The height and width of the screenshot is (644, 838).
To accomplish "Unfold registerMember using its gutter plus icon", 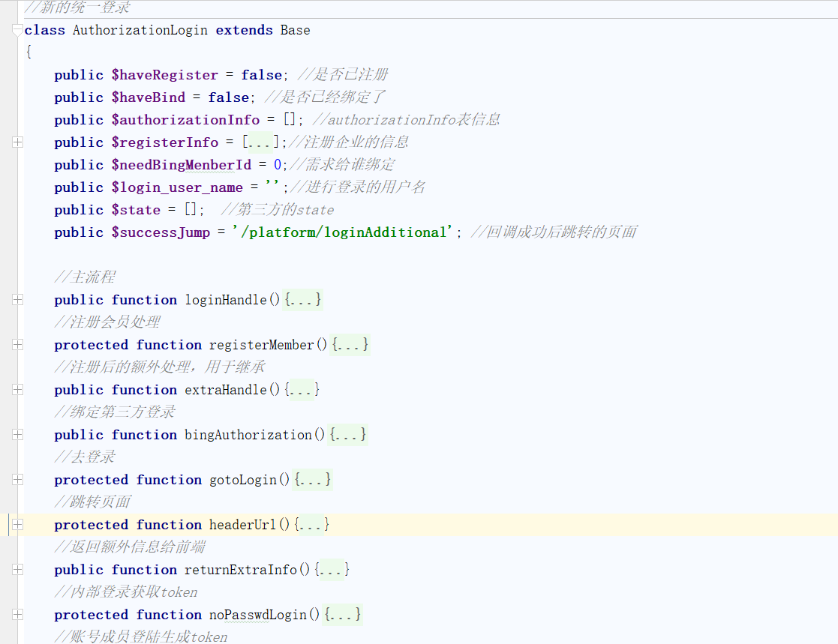I will pyautogui.click(x=17, y=345).
